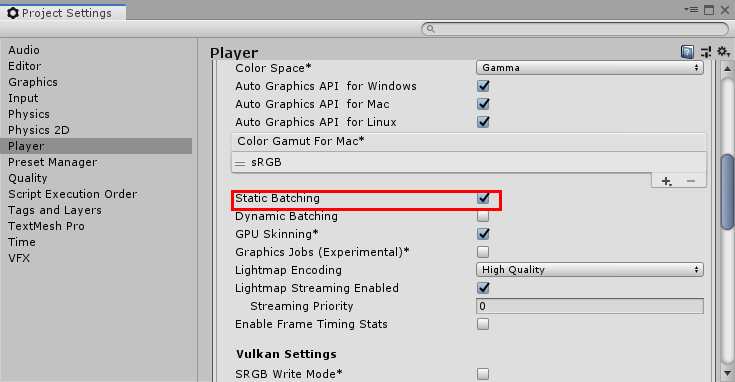Click the vertical scrollbar thumb
The height and width of the screenshot is (382, 735).
pyautogui.click(x=727, y=192)
